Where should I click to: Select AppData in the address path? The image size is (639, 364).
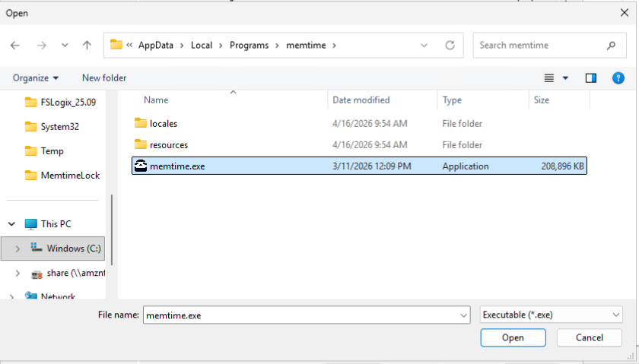click(156, 45)
